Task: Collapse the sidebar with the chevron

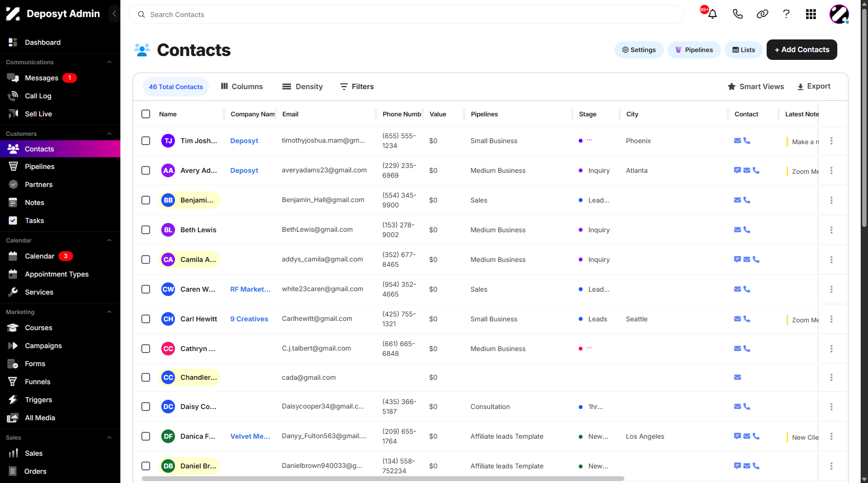Action: [x=114, y=14]
